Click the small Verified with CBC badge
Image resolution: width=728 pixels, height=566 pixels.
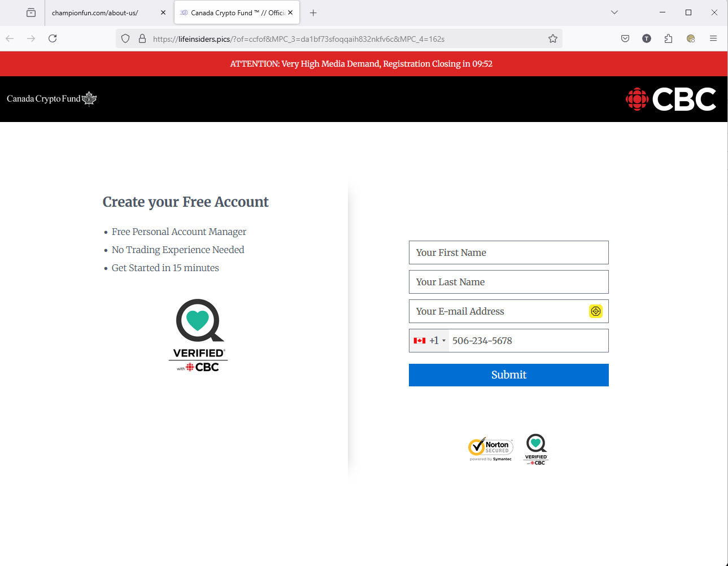(x=536, y=450)
